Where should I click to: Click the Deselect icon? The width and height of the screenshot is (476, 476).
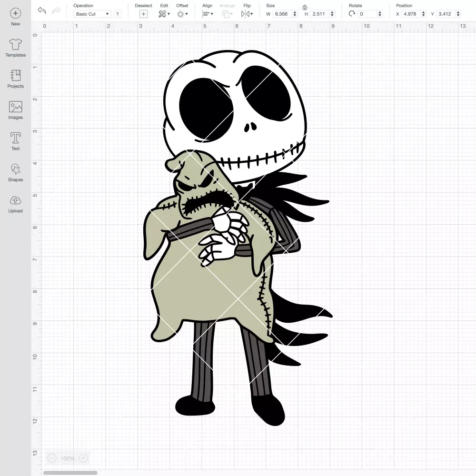tap(144, 14)
